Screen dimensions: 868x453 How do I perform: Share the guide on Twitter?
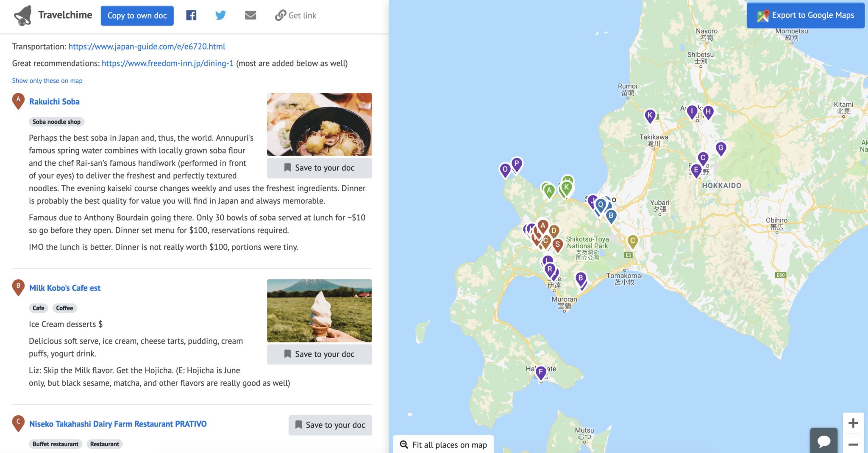coord(220,16)
